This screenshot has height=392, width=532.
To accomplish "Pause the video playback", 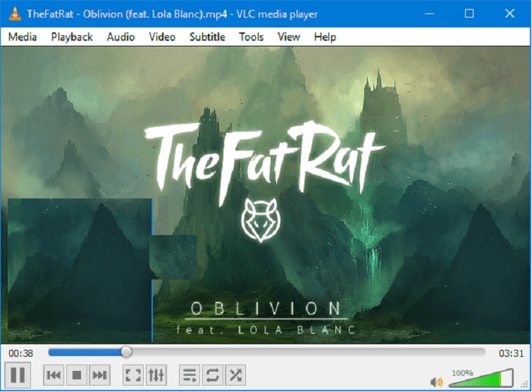I will [18, 375].
